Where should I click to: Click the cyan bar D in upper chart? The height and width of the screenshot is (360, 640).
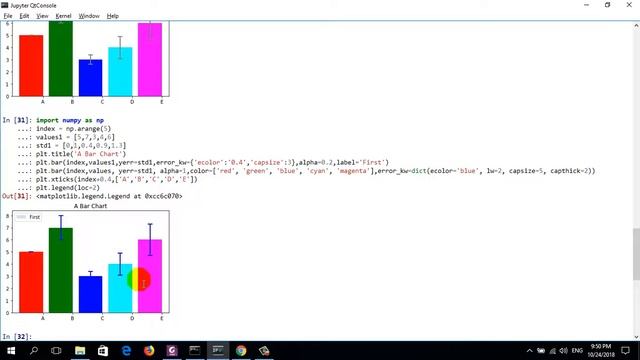pos(120,72)
